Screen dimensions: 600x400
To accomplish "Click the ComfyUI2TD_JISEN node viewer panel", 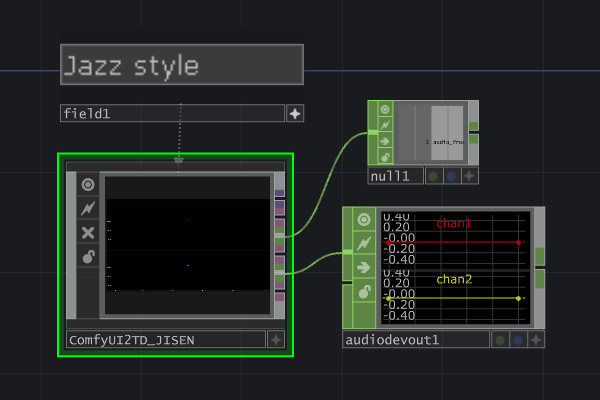I will tap(188, 245).
